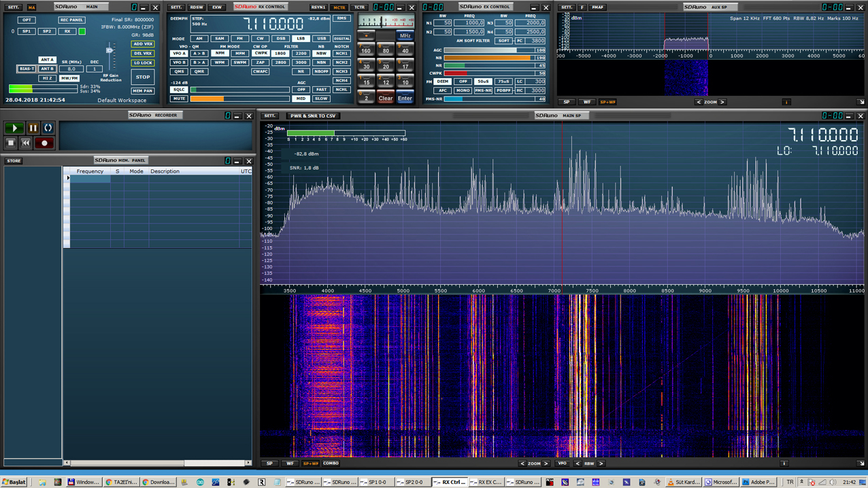
Task: Click PWR & SNR TO CSV button
Action: click(313, 116)
